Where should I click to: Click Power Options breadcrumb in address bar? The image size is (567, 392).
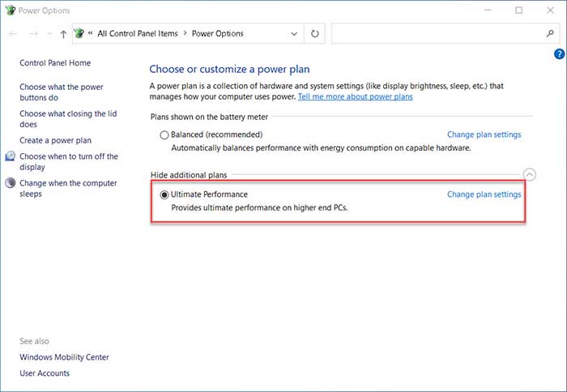(x=217, y=34)
